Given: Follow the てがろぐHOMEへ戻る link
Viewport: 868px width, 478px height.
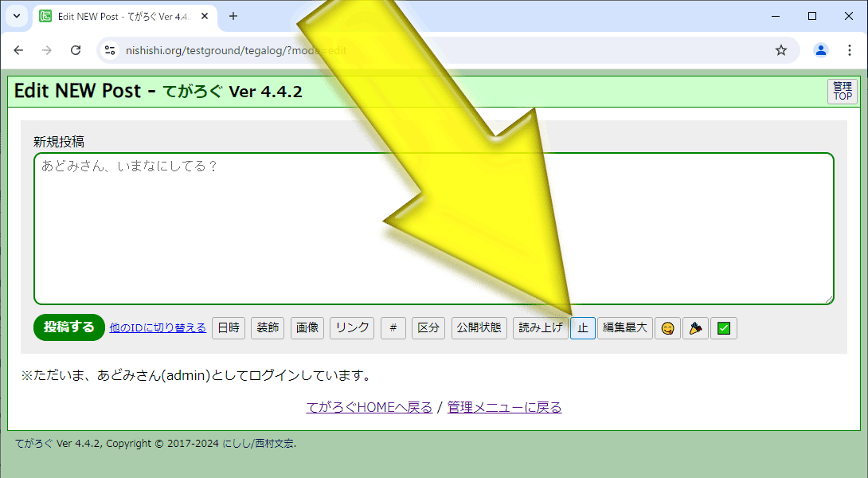Looking at the screenshot, I should (369, 408).
